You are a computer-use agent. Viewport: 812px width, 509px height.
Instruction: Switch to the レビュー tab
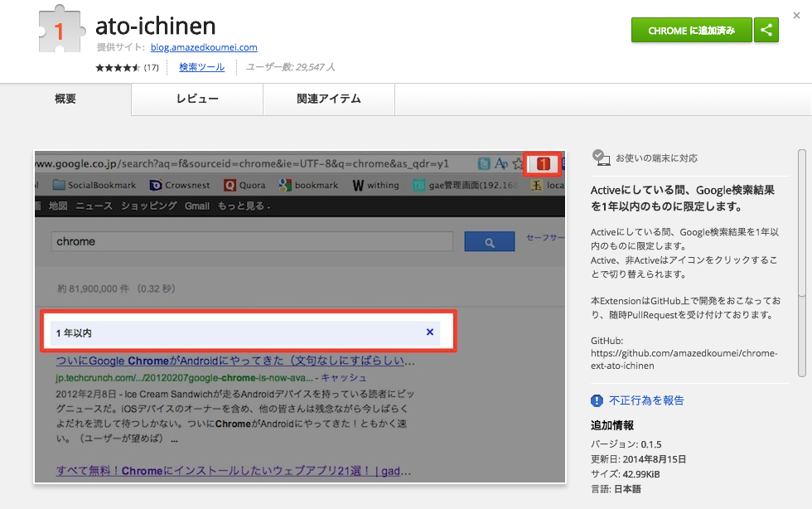pyautogui.click(x=197, y=99)
